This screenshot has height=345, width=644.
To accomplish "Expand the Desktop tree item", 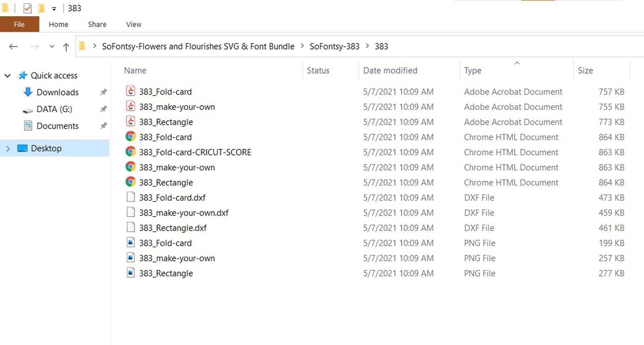I will 7,148.
